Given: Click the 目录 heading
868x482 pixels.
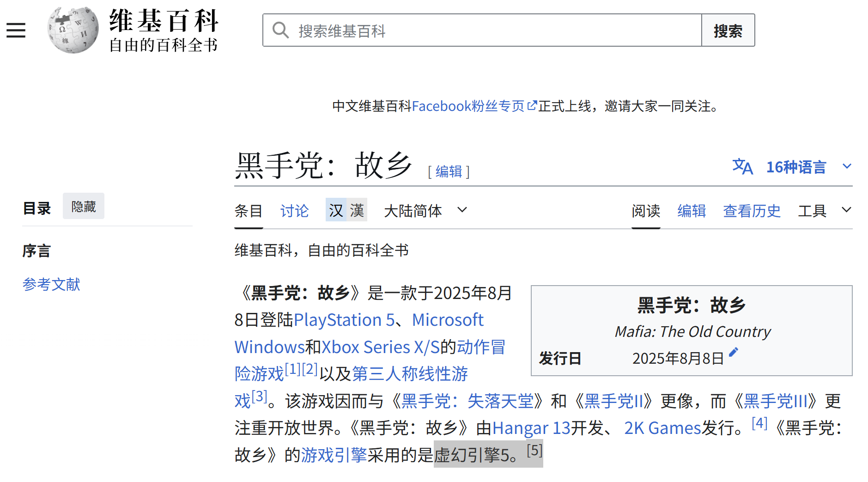Looking at the screenshot, I should [36, 208].
